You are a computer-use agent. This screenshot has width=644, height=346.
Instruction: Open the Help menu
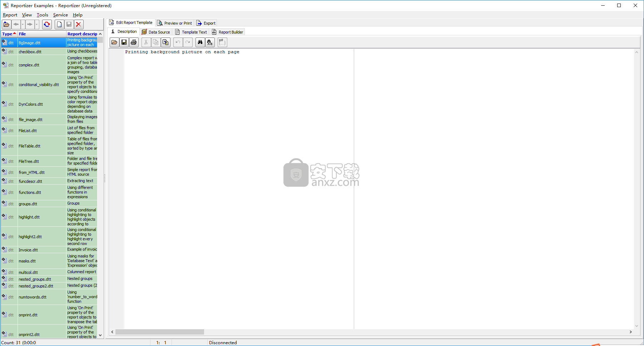click(78, 15)
